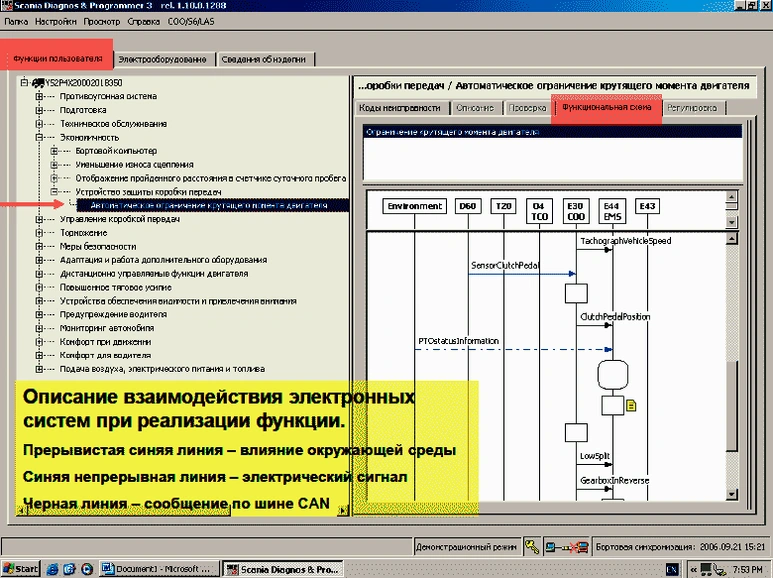Click the E44 EMS node box

click(611, 211)
